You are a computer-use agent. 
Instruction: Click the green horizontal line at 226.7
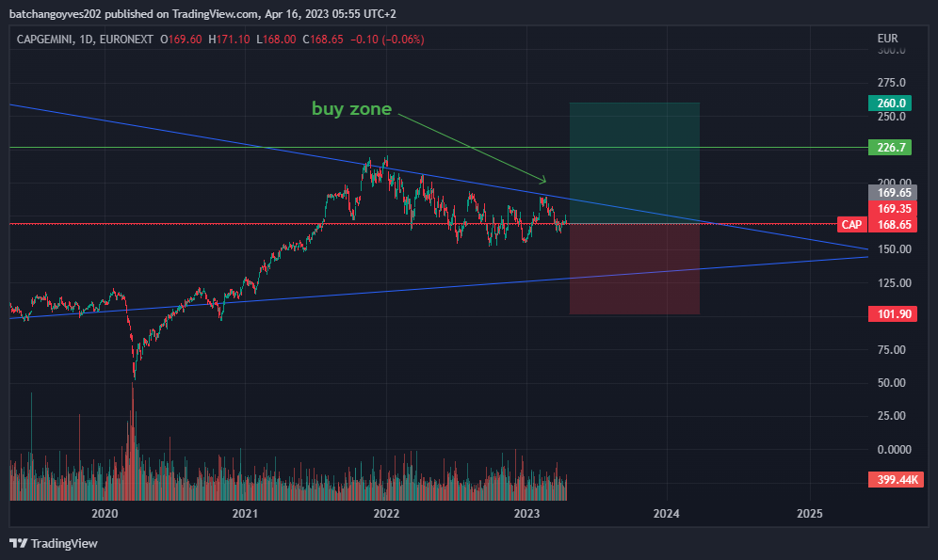(x=439, y=147)
